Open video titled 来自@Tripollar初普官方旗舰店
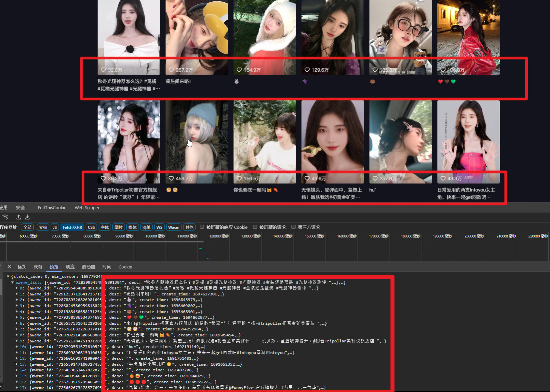550x392 pixels. (x=129, y=194)
